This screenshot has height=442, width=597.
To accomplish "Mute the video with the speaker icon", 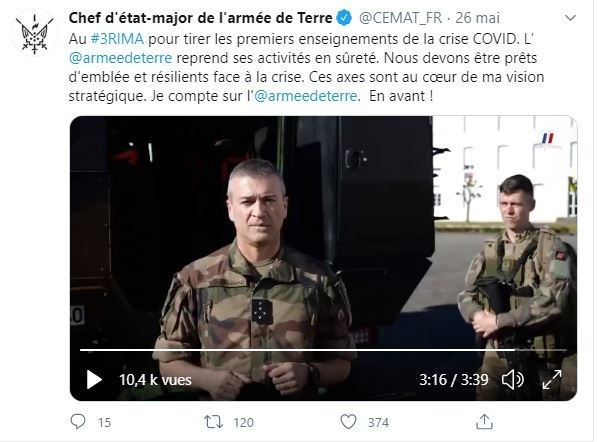I will 513,380.
